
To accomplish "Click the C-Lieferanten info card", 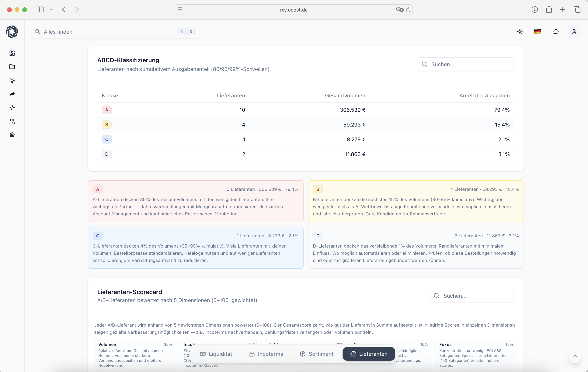I will (196, 248).
